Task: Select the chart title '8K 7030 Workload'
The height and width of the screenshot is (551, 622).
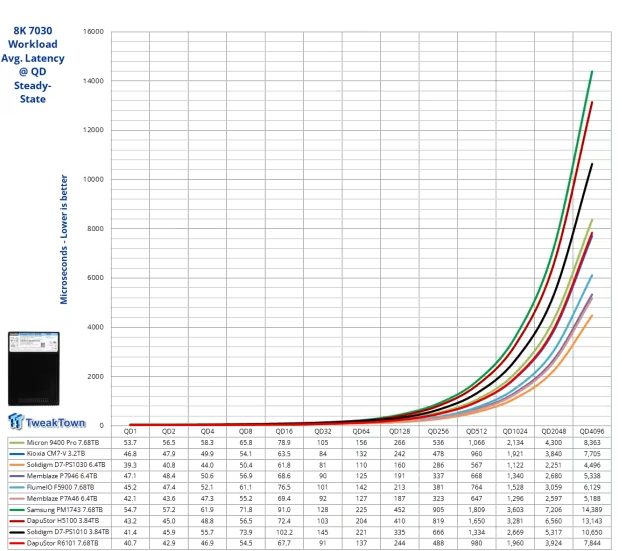Action: pyautogui.click(x=33, y=37)
